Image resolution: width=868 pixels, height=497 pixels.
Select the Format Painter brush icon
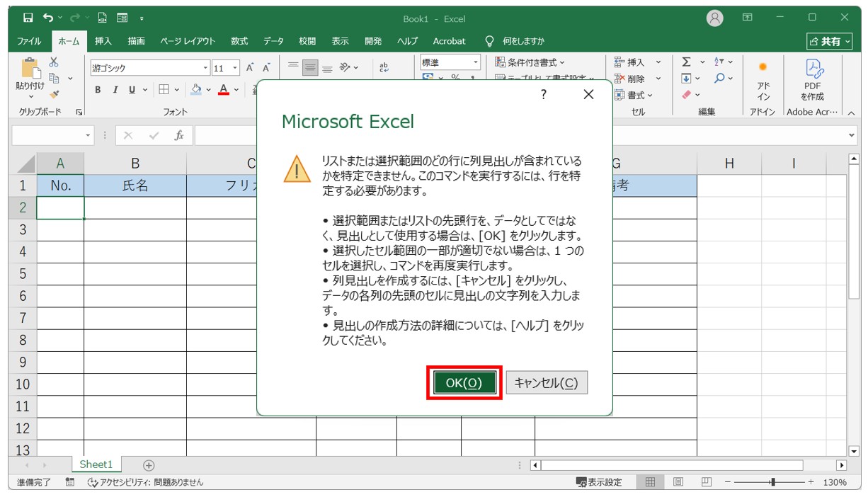pos(54,94)
